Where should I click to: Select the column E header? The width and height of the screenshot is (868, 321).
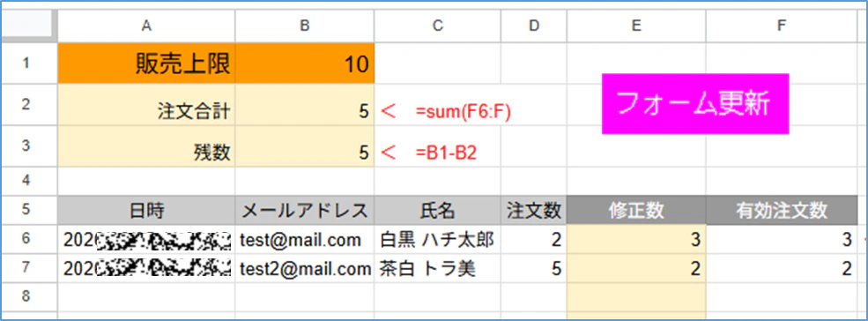636,26
